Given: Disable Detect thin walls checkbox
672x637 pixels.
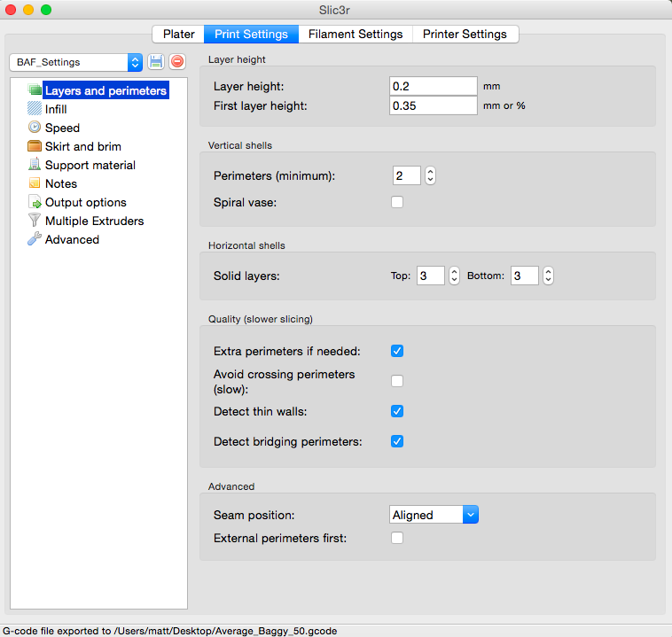Looking at the screenshot, I should [397, 411].
